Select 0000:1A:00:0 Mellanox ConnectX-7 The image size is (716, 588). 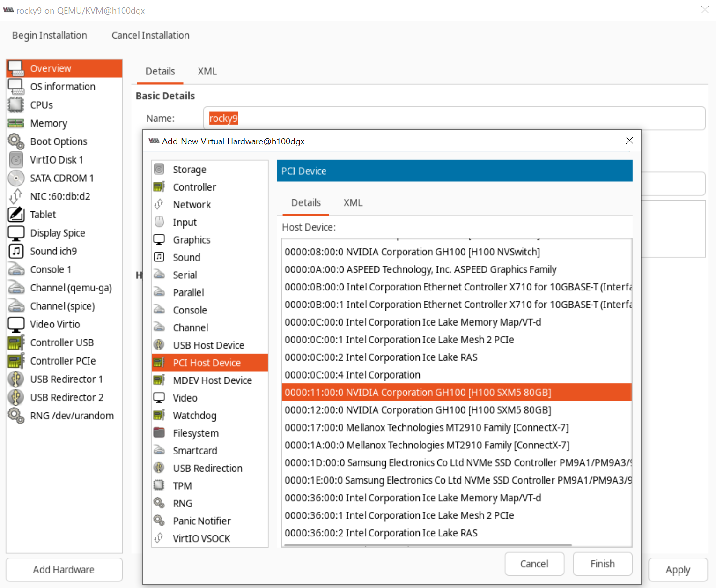click(x=457, y=445)
